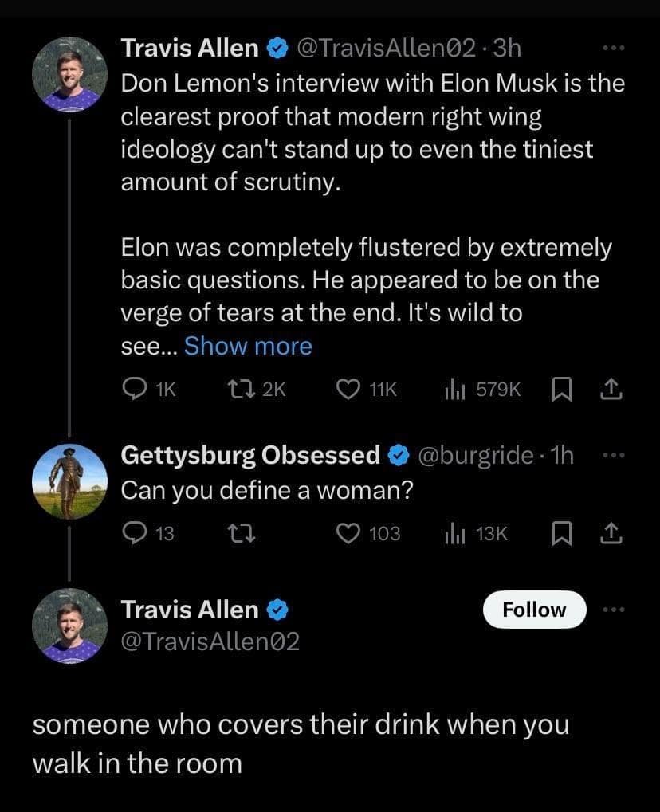
Task: Reply to Travis Allen's Don Lemon tweet
Action: pos(133,389)
